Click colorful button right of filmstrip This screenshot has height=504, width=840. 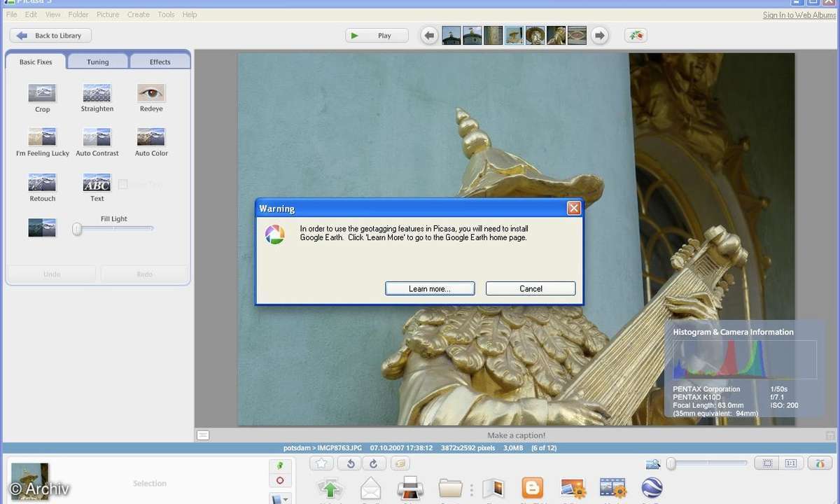tap(636, 35)
